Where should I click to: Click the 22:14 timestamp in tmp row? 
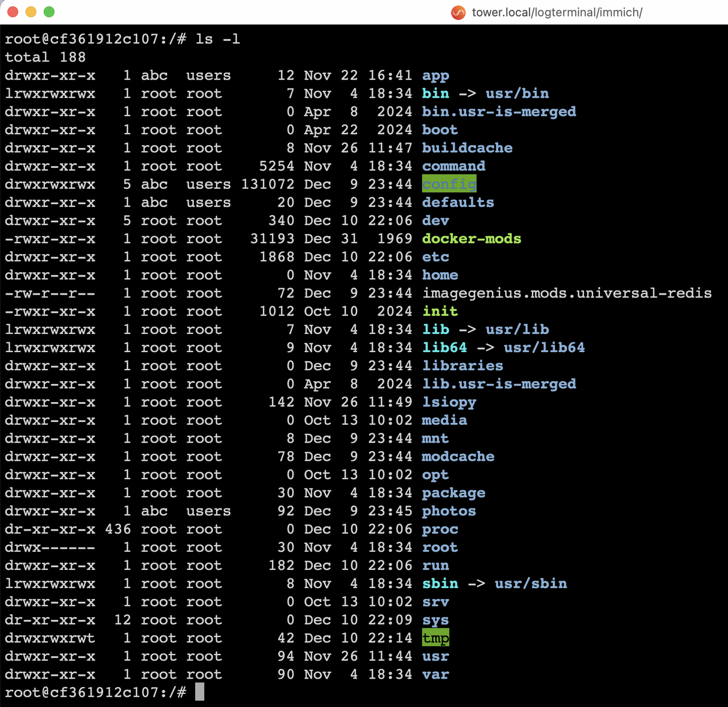[x=390, y=638]
